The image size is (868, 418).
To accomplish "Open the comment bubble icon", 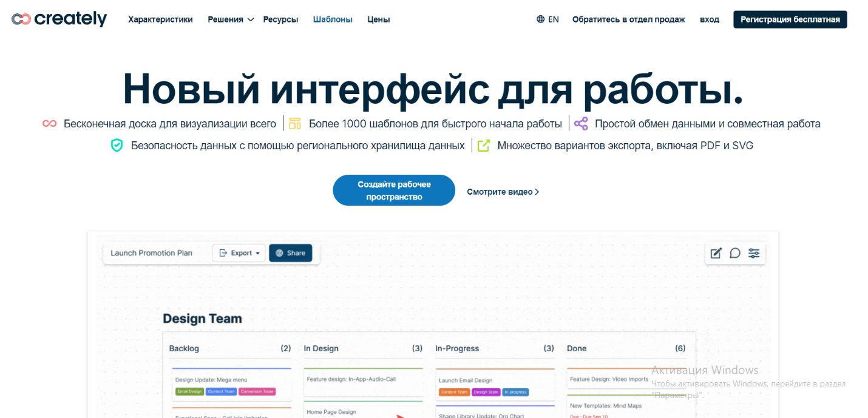I will click(x=734, y=253).
